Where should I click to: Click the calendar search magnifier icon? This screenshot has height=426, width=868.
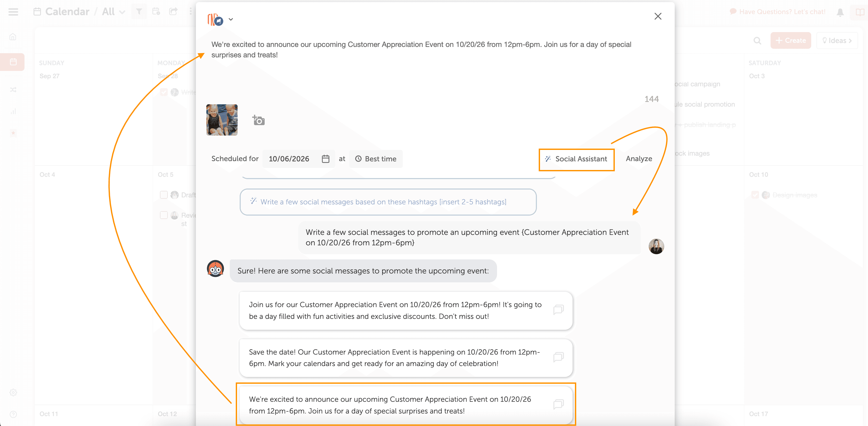click(x=757, y=40)
